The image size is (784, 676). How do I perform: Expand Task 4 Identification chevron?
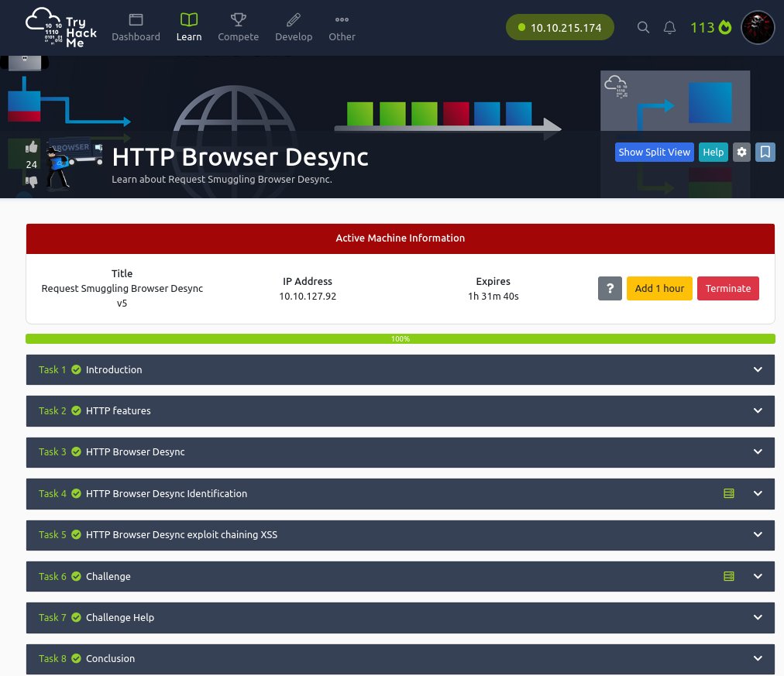click(758, 493)
